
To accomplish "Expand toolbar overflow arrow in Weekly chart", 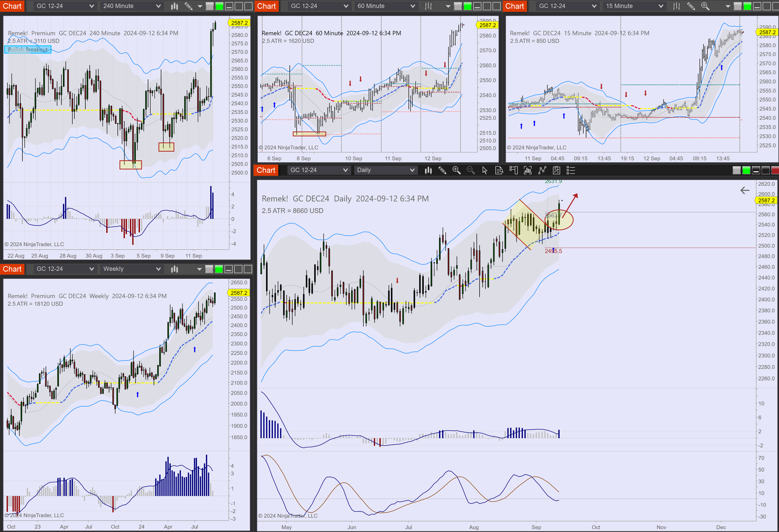I will point(199,269).
